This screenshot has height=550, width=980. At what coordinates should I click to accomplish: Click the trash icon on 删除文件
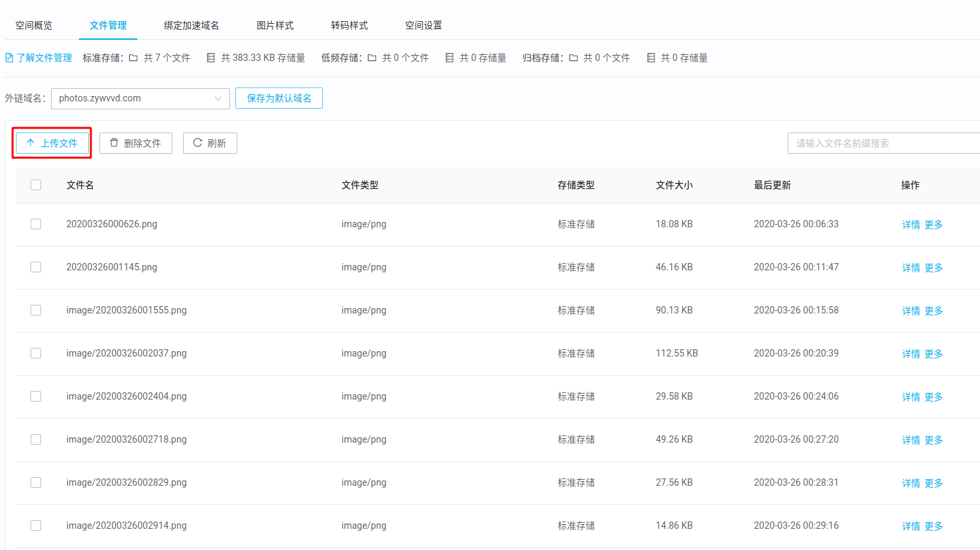click(114, 142)
